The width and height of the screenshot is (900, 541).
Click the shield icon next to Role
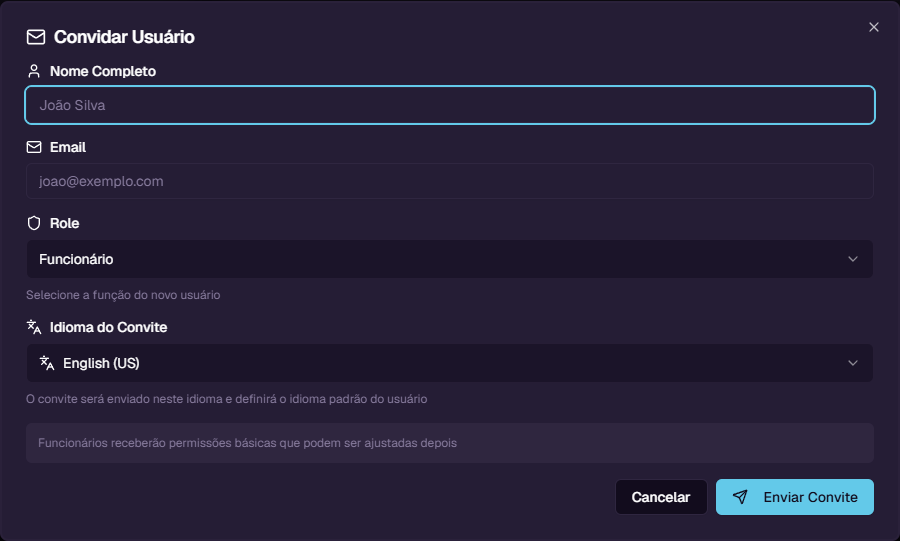click(x=34, y=223)
